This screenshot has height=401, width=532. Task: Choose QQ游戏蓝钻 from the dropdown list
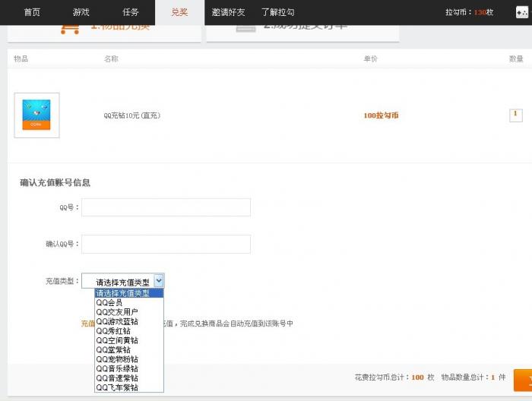(129, 321)
